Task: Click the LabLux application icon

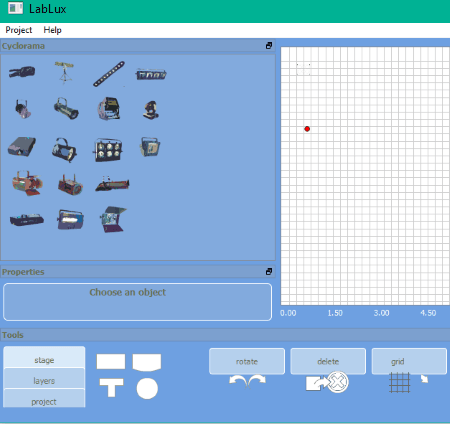Action: tap(15, 8)
